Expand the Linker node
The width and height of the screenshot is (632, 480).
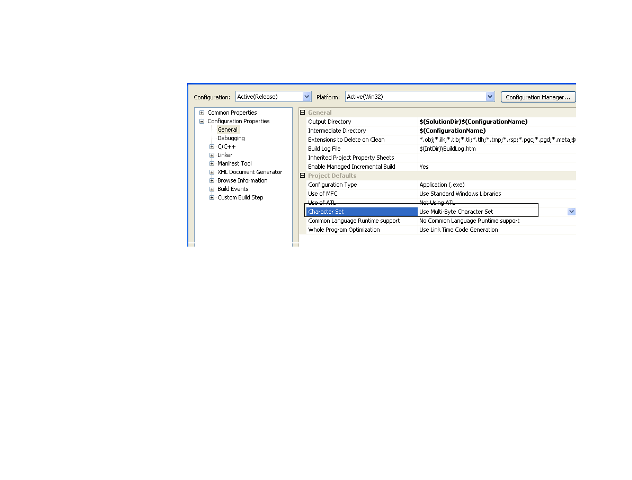point(212,155)
